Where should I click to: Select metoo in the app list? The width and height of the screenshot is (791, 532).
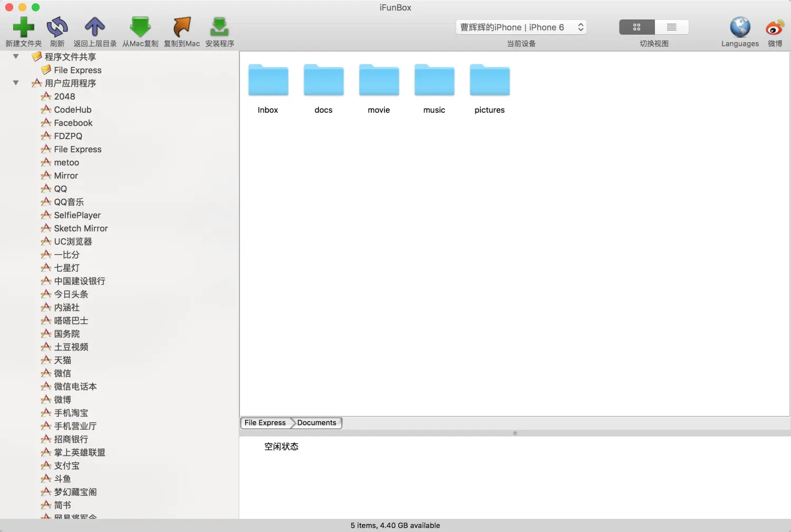[x=60, y=162]
